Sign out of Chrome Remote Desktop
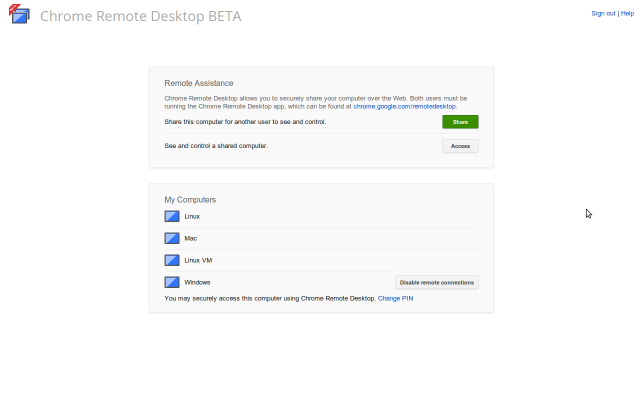640x400 pixels. coord(603,13)
